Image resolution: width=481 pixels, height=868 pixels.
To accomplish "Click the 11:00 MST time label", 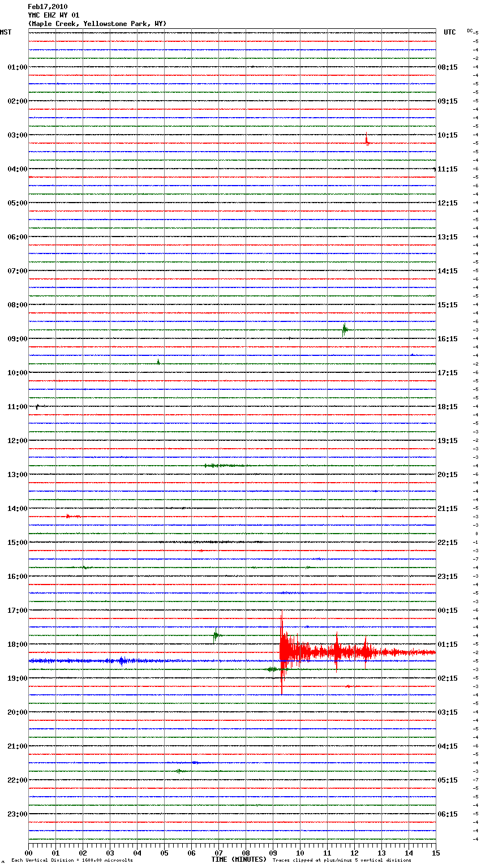I will pyautogui.click(x=18, y=407).
